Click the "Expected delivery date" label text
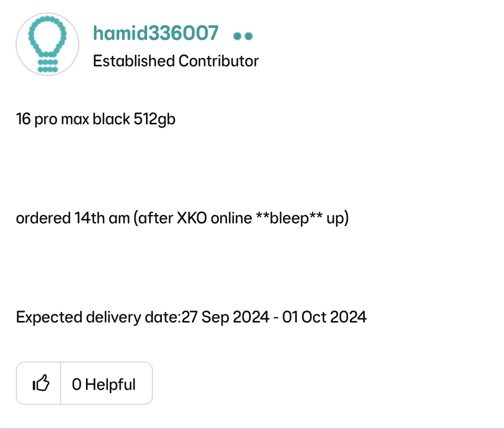The height and width of the screenshot is (429, 504). (x=98, y=317)
